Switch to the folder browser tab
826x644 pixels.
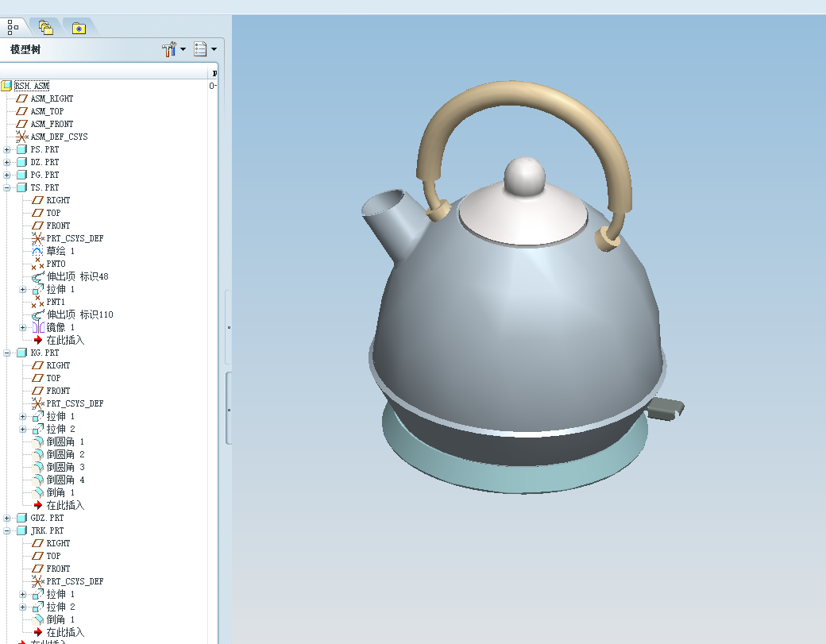tap(46, 27)
